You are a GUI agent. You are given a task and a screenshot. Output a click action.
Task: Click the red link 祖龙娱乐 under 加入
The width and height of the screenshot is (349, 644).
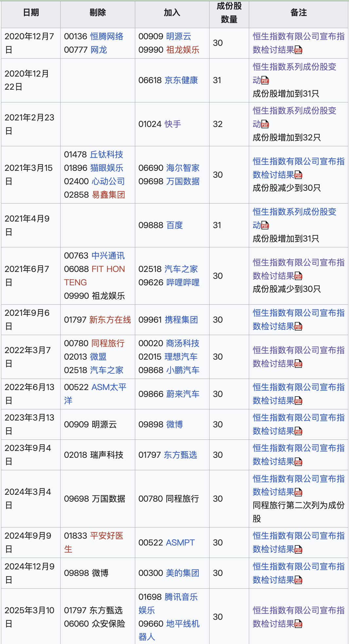click(183, 50)
